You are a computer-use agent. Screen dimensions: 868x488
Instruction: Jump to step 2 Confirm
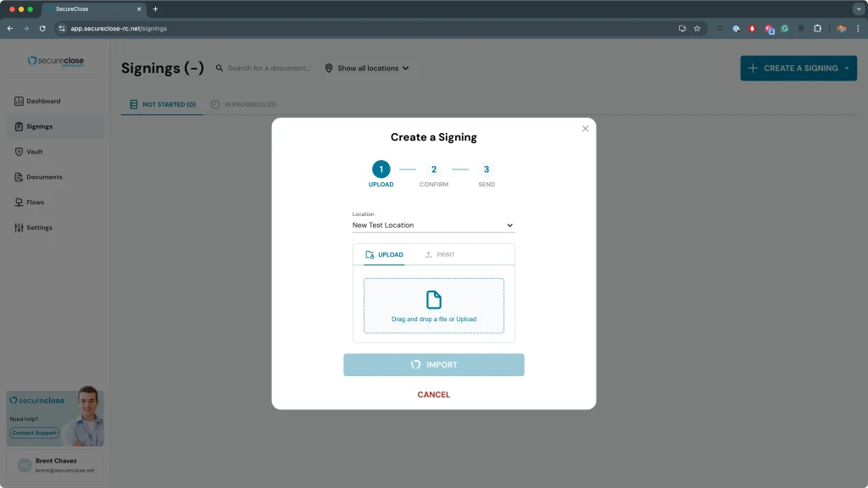tap(433, 170)
